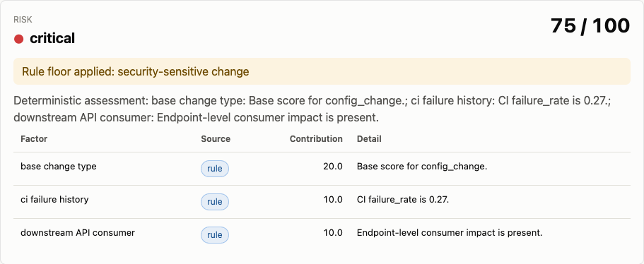Click 'Endpoint-level consumer impact is present.' detail

[x=450, y=233]
